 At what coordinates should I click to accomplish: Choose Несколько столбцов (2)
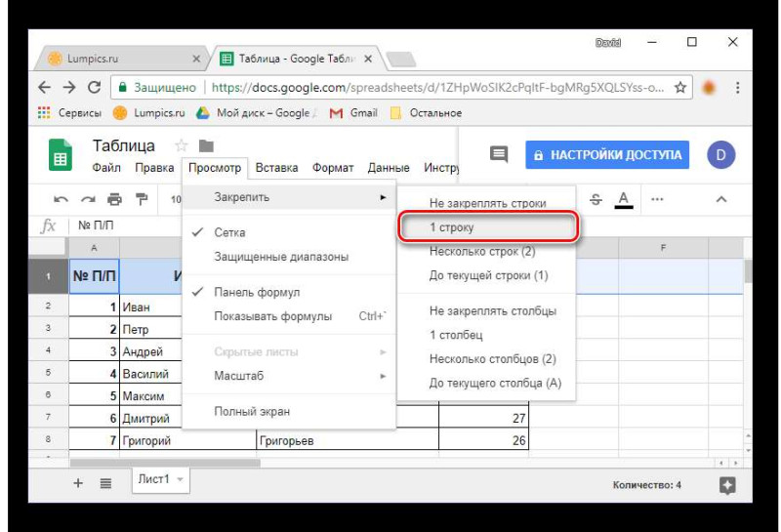[x=486, y=359]
